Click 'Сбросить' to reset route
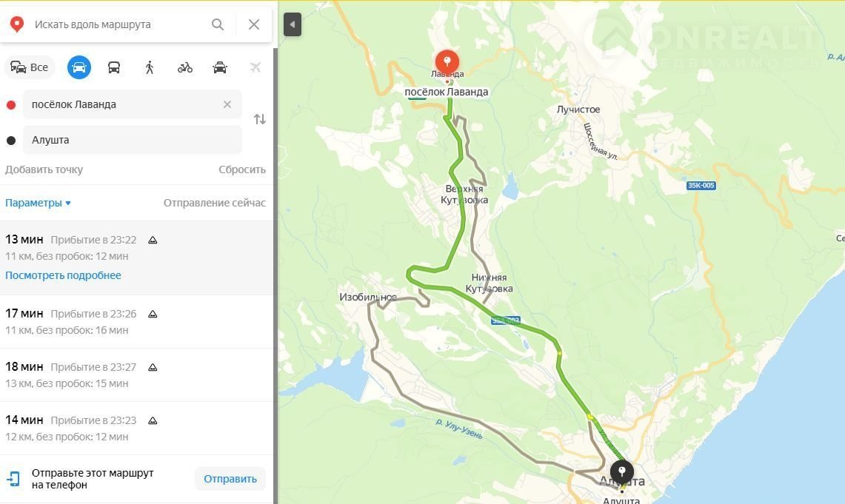845x504 pixels. coord(242,169)
